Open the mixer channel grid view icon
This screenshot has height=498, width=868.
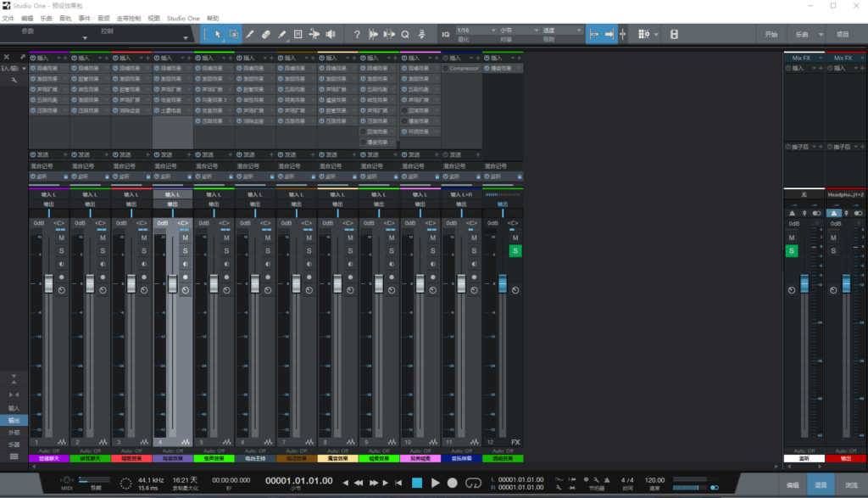(643, 34)
